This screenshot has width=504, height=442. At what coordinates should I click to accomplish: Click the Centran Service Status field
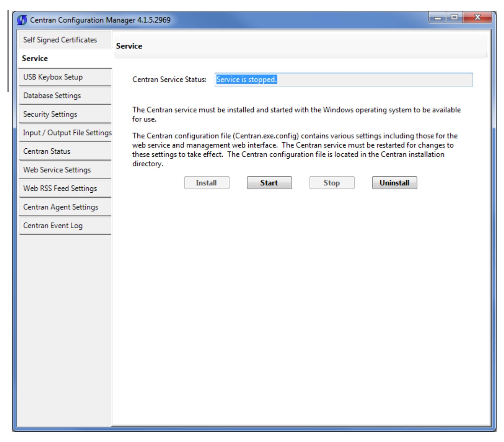(344, 80)
